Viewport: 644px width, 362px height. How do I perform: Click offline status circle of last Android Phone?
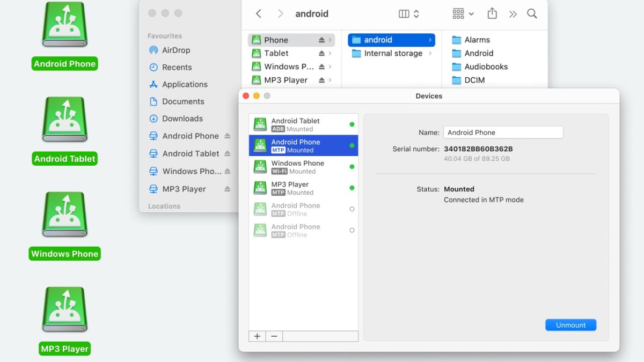pos(352,230)
